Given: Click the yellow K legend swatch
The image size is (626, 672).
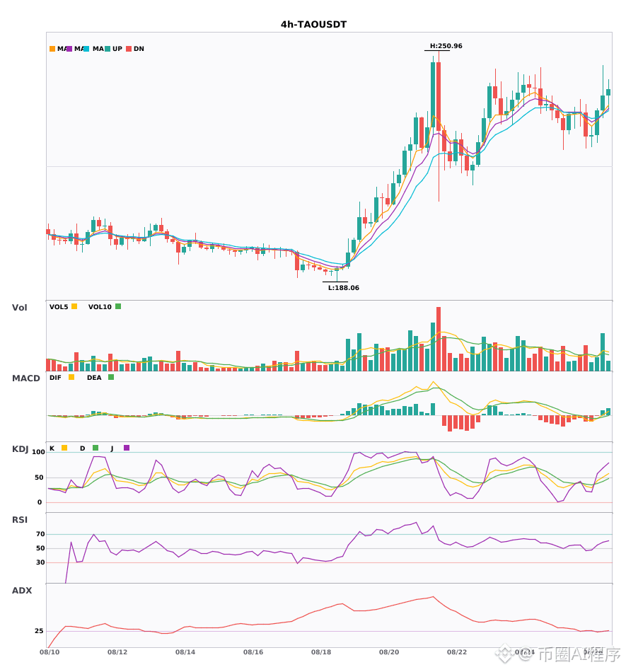Looking at the screenshot, I should tap(64, 448).
